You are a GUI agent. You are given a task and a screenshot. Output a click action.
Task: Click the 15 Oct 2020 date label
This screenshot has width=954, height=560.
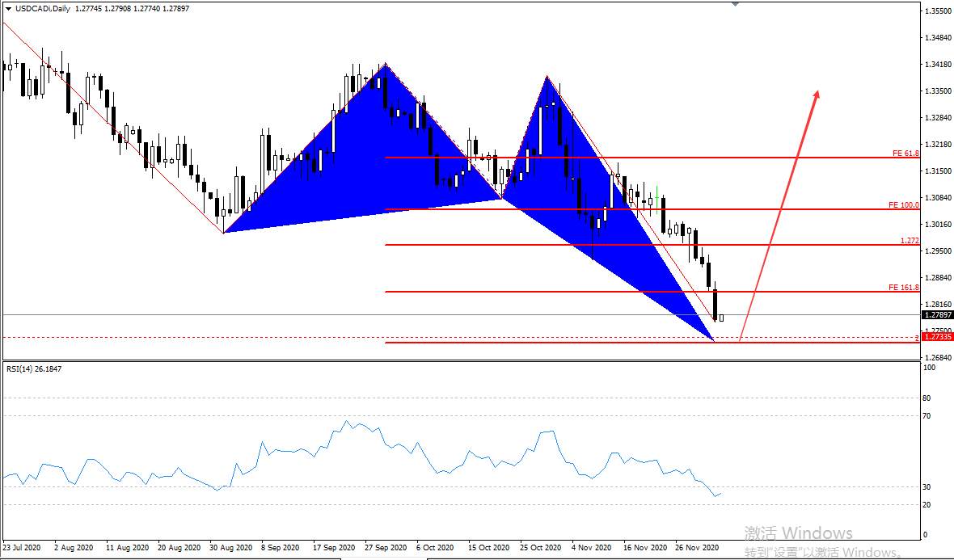pyautogui.click(x=489, y=548)
